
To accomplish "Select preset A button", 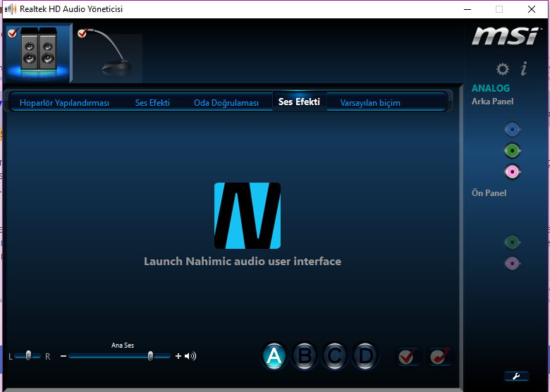I will pos(274,356).
